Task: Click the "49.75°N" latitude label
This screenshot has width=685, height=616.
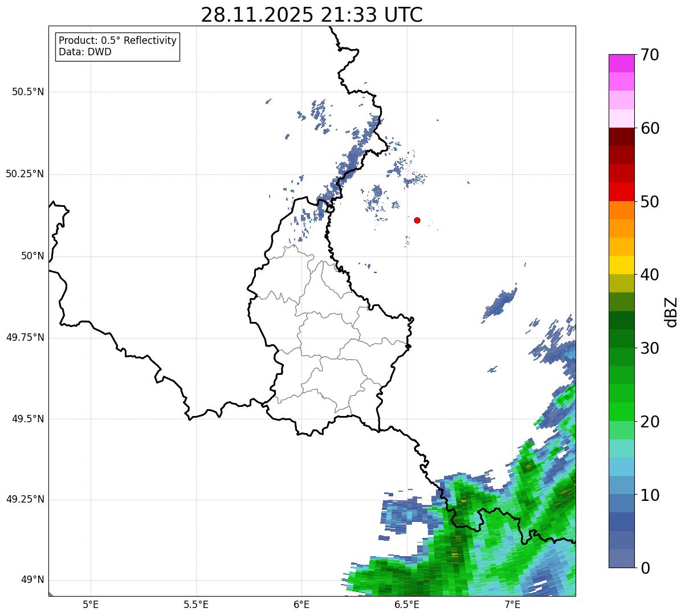Action: tap(25, 337)
